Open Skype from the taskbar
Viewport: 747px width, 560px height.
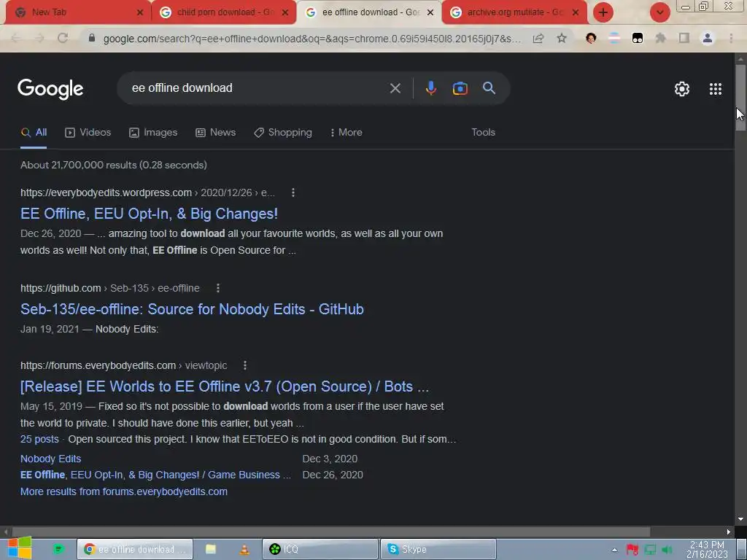(438, 549)
